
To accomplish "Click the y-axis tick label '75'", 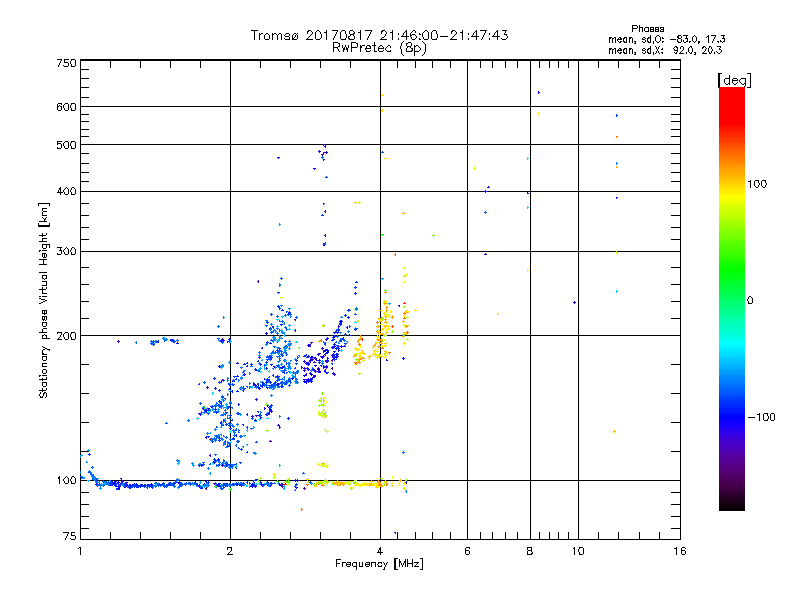I will click(x=70, y=536).
